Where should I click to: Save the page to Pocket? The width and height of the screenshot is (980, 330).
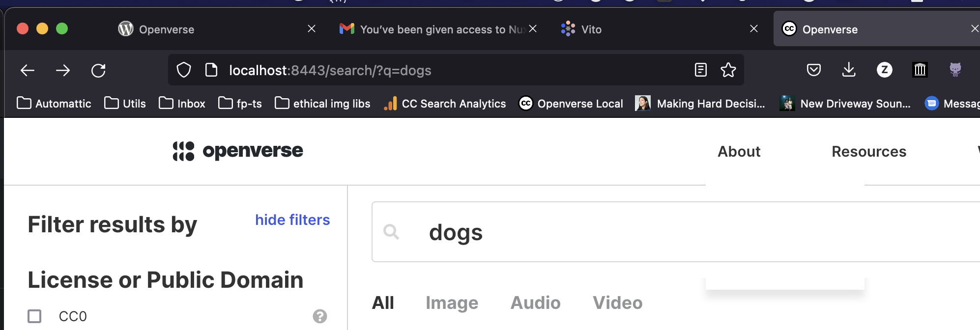click(814, 70)
